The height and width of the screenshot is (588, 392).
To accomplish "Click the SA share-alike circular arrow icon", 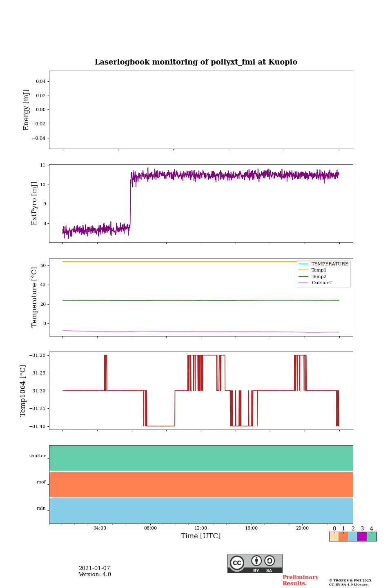I will click(x=269, y=561).
